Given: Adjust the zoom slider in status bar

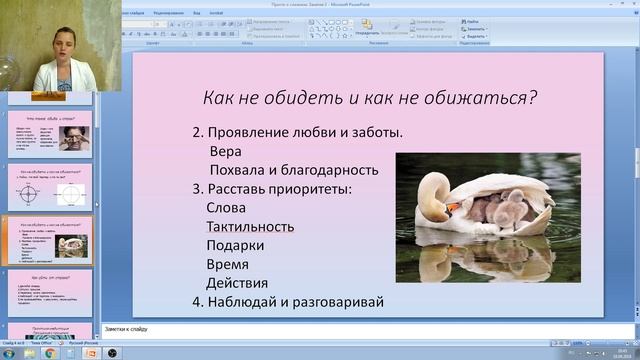Looking at the screenshot, I should (x=608, y=343).
